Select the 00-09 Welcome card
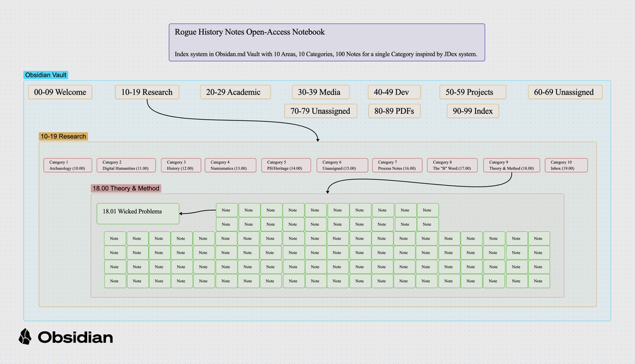 60,92
